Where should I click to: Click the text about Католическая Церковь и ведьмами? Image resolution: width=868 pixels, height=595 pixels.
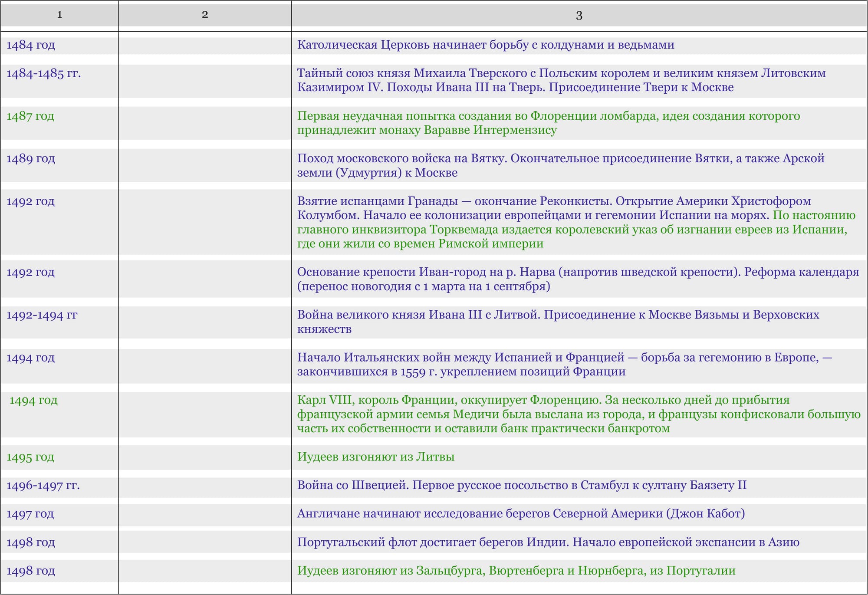click(x=486, y=45)
